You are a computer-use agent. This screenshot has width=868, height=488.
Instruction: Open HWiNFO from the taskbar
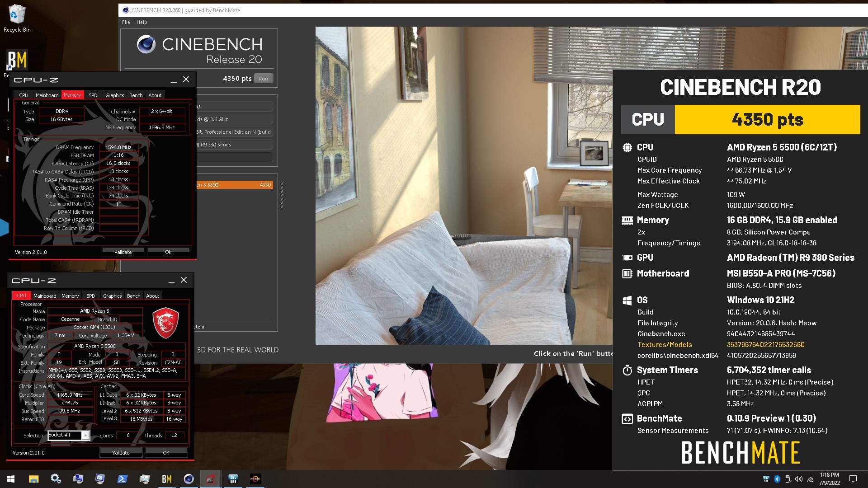point(233,479)
